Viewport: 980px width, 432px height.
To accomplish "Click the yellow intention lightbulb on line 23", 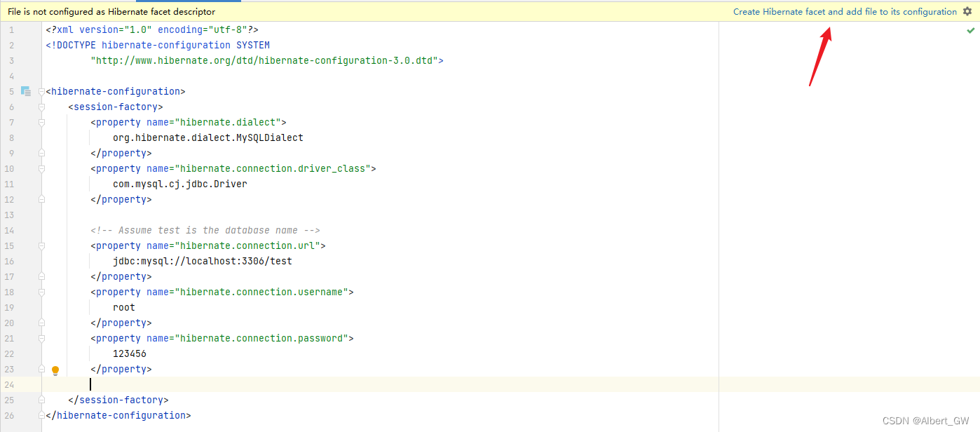I will [x=55, y=370].
